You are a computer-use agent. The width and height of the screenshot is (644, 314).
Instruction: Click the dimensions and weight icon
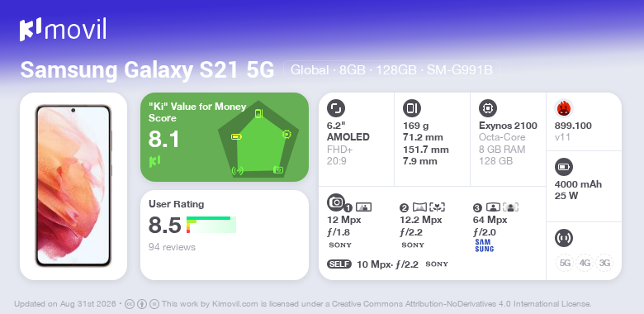412,108
